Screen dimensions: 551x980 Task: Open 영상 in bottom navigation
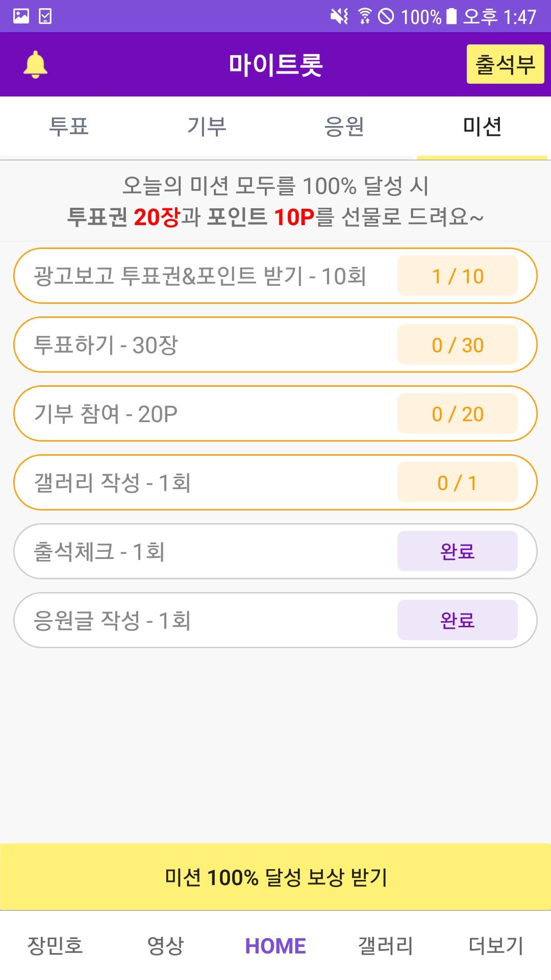[x=165, y=946]
